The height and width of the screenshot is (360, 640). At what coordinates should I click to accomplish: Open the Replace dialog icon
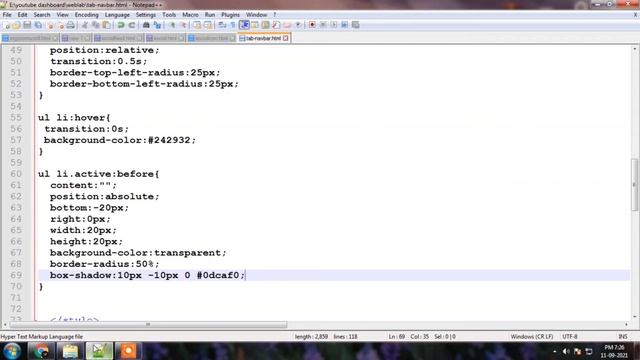pyautogui.click(x=157, y=25)
